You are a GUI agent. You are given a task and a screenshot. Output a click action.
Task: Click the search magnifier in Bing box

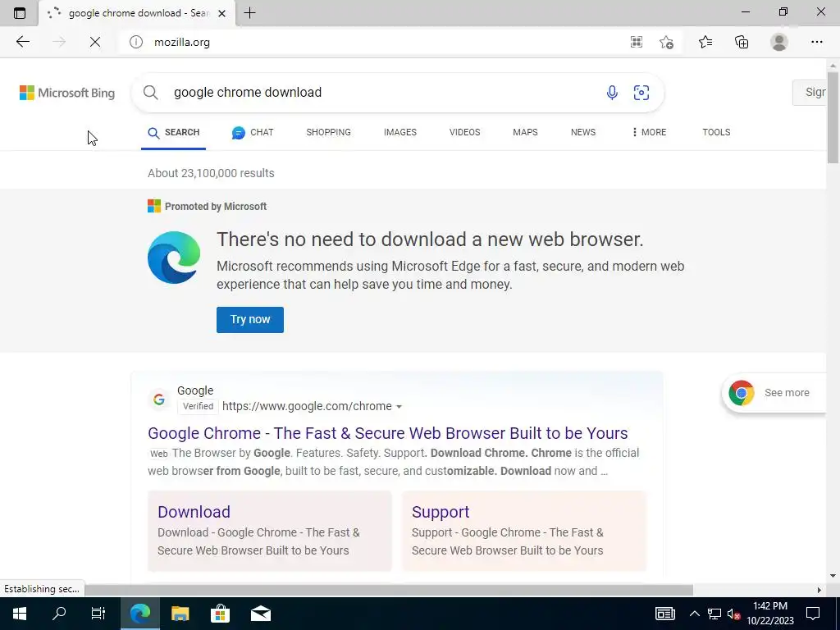151,92
